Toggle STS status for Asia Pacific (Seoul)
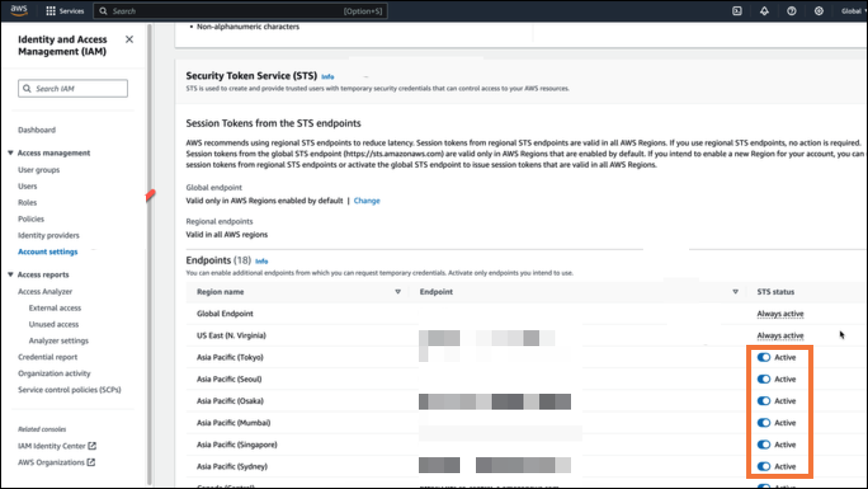The image size is (868, 489). (764, 379)
